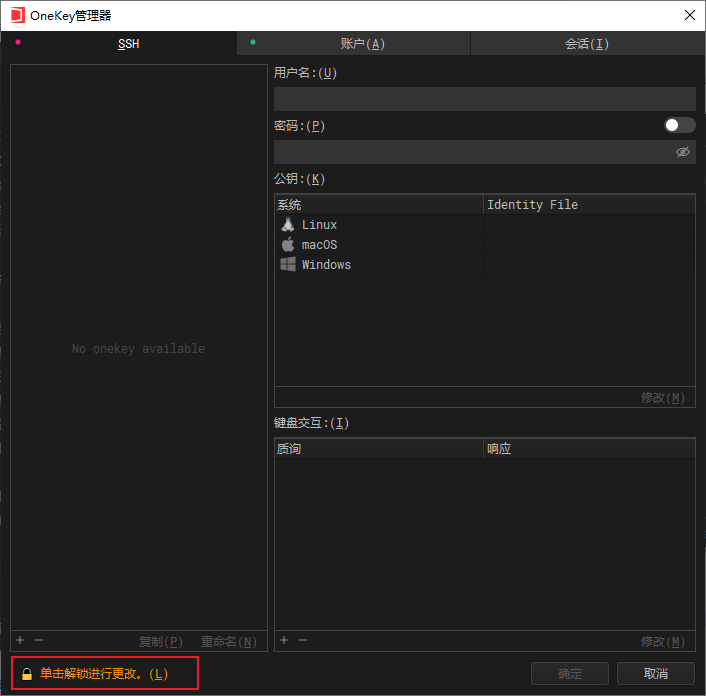The height and width of the screenshot is (696, 706).
Task: Focus the 用户名 input field
Action: (484, 99)
